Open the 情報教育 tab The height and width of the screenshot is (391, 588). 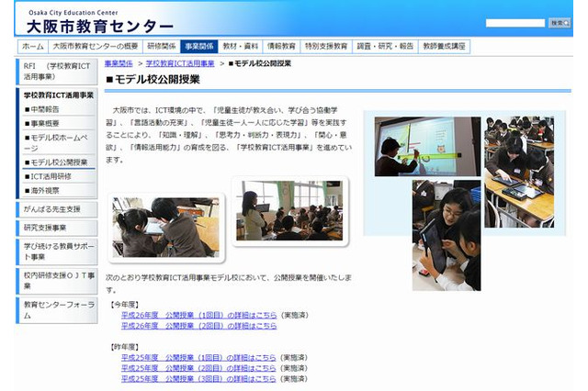(x=281, y=47)
